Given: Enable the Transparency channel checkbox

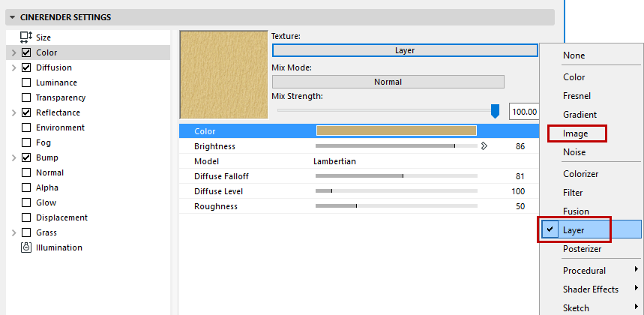Looking at the screenshot, I should point(26,97).
